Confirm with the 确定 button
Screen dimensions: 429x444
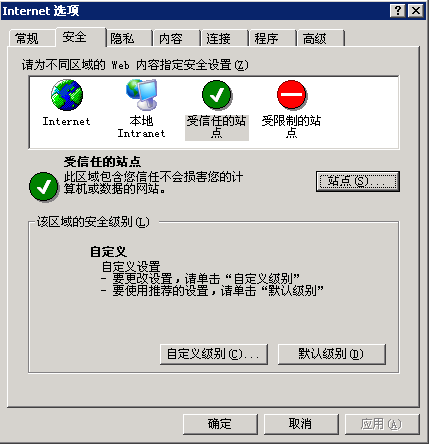(x=220, y=424)
